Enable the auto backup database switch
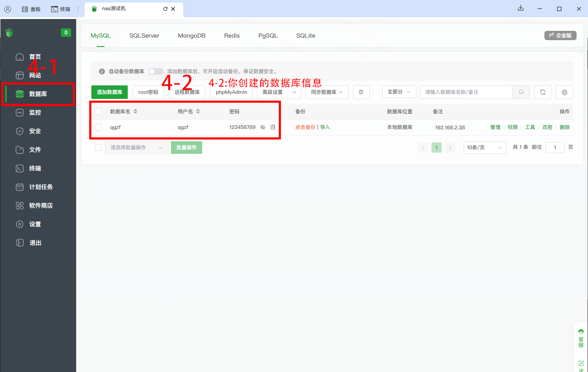 pos(156,71)
